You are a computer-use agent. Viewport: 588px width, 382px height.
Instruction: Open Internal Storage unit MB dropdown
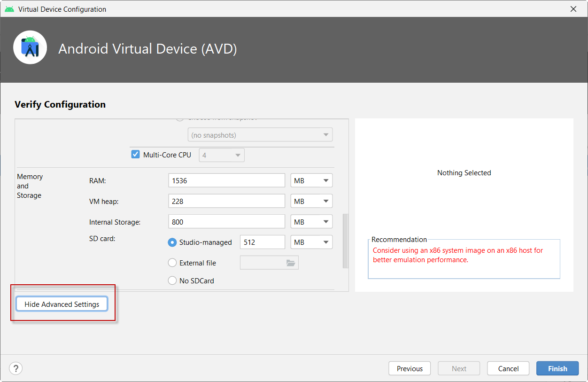312,222
